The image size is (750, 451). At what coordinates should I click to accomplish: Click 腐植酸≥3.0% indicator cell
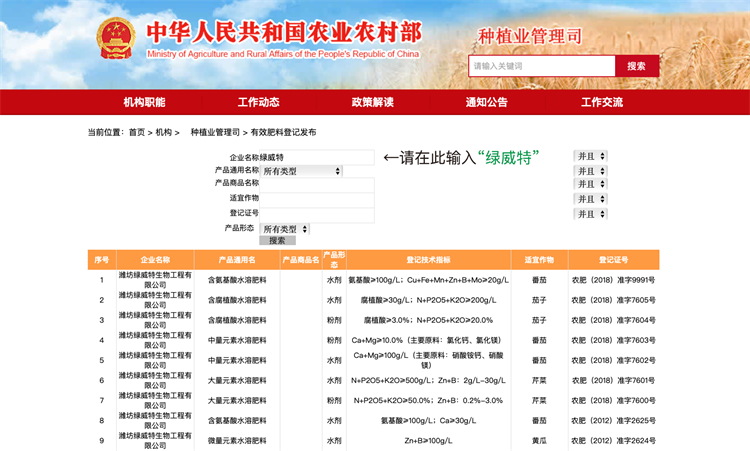coord(429,320)
